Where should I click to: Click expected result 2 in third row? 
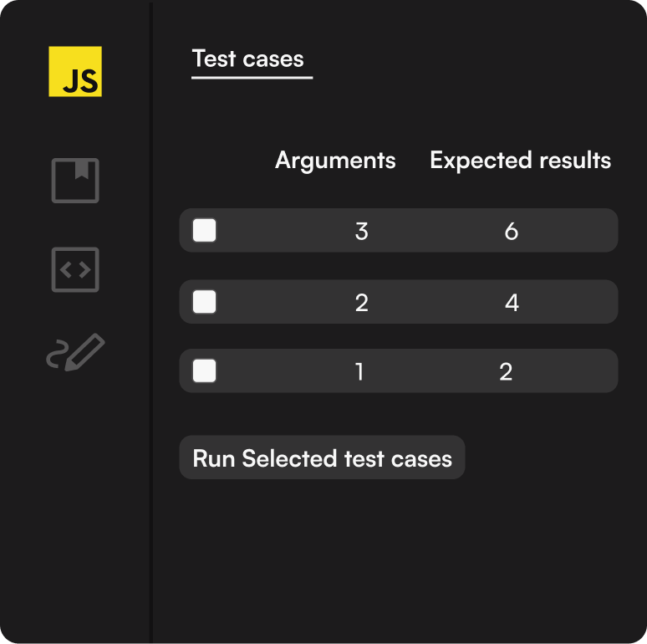coord(506,371)
